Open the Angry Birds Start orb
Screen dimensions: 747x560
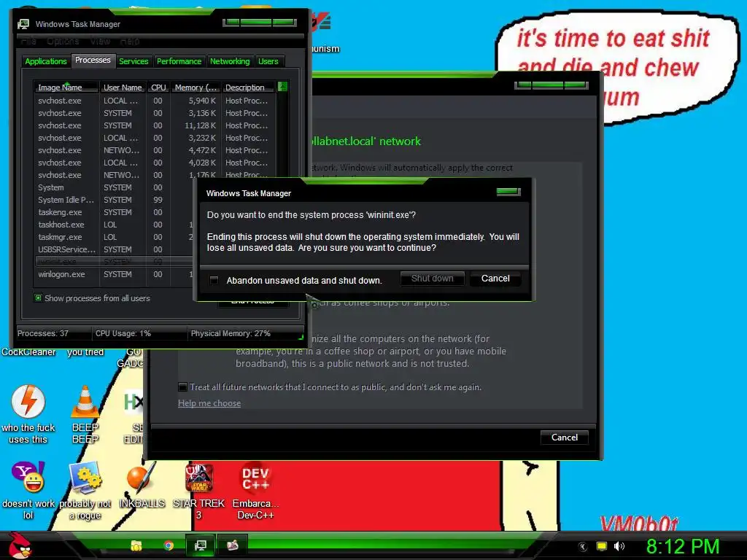click(x=19, y=546)
